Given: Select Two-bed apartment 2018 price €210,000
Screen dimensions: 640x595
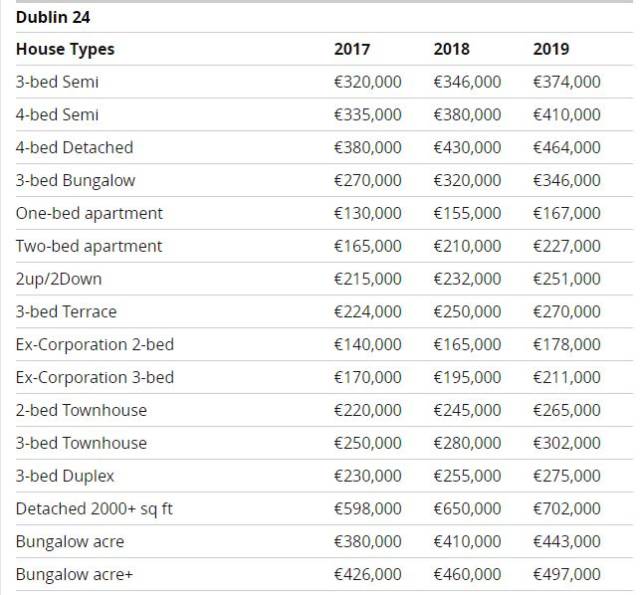Looking at the screenshot, I should [x=467, y=246].
